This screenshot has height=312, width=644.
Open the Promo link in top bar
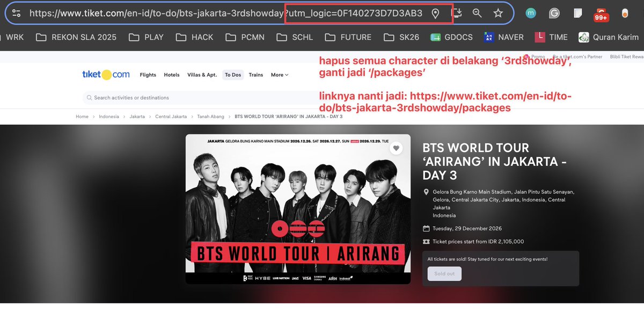tap(535, 56)
